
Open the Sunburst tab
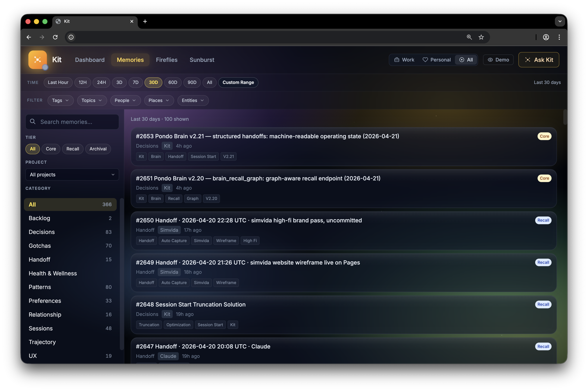pyautogui.click(x=202, y=60)
